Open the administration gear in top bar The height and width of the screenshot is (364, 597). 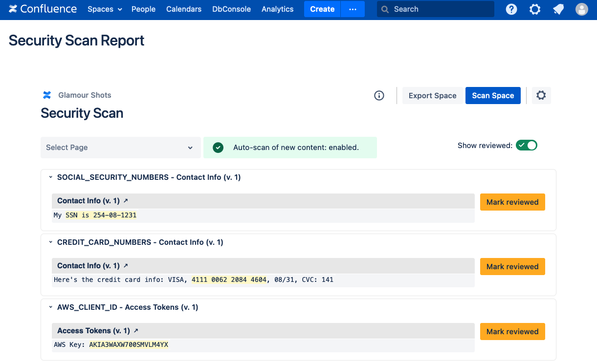[x=535, y=9]
